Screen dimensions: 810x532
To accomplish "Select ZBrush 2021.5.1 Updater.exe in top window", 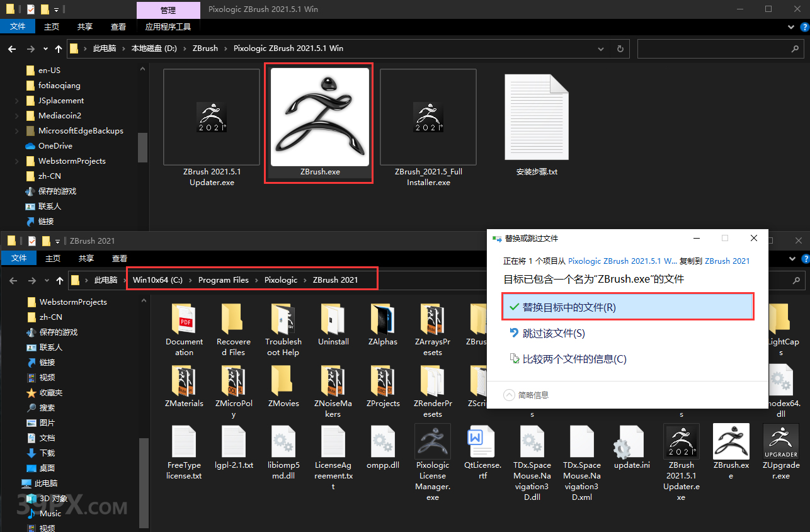I will pos(212,128).
